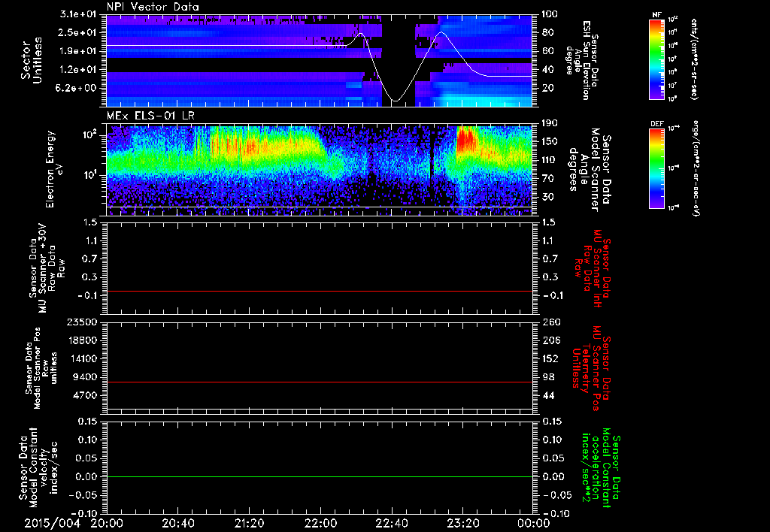Click the NF color scale bar

coord(657,60)
